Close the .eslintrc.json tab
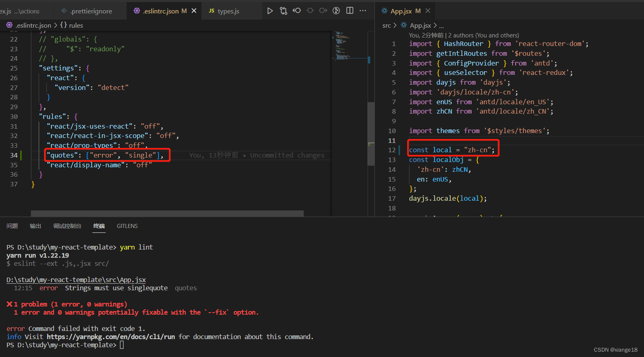Image resolution: width=644 pixels, height=357 pixels. 194,11
